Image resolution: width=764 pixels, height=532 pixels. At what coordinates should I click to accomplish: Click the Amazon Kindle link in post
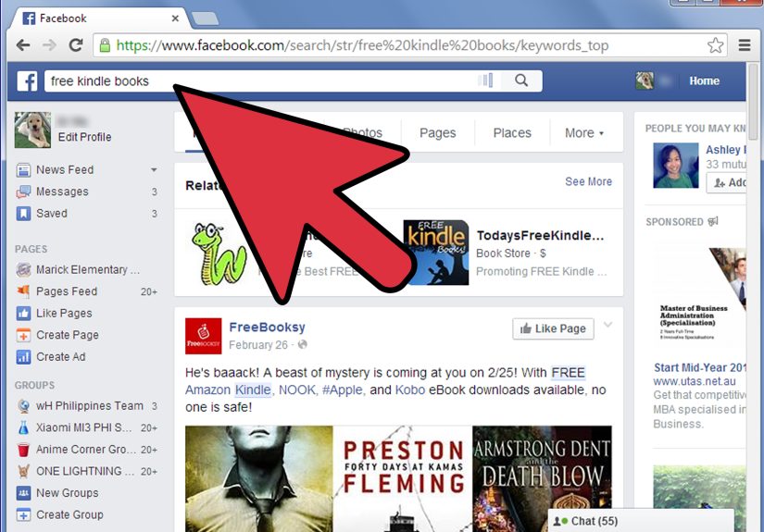click(x=228, y=390)
